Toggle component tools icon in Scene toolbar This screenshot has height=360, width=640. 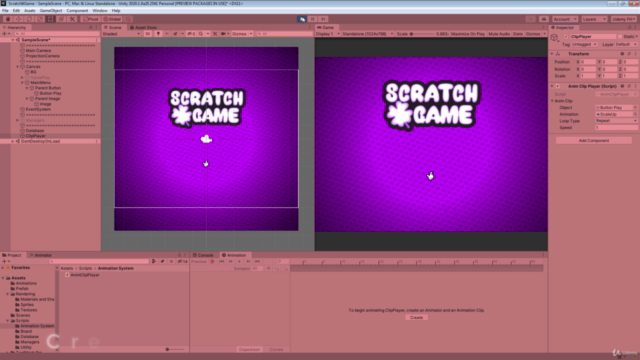(215, 34)
